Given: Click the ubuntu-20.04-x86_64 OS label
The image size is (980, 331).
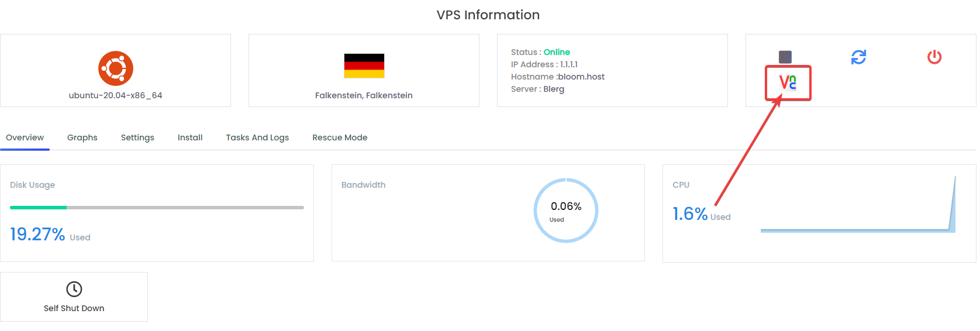Looking at the screenshot, I should point(116,95).
